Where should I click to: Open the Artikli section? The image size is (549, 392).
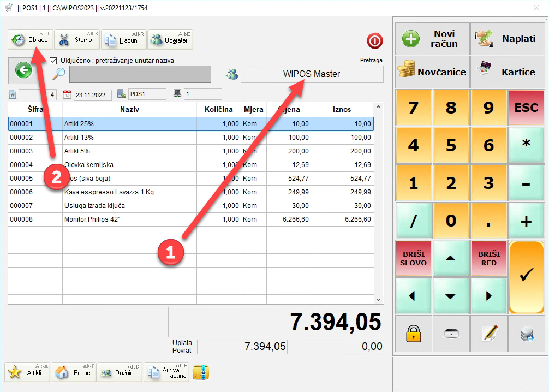coord(28,372)
